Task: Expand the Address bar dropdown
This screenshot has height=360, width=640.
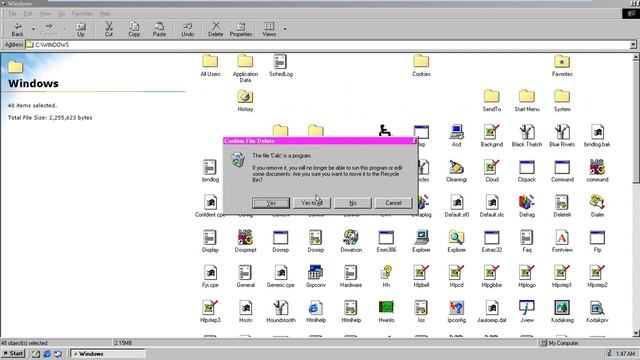Action: coord(633,45)
